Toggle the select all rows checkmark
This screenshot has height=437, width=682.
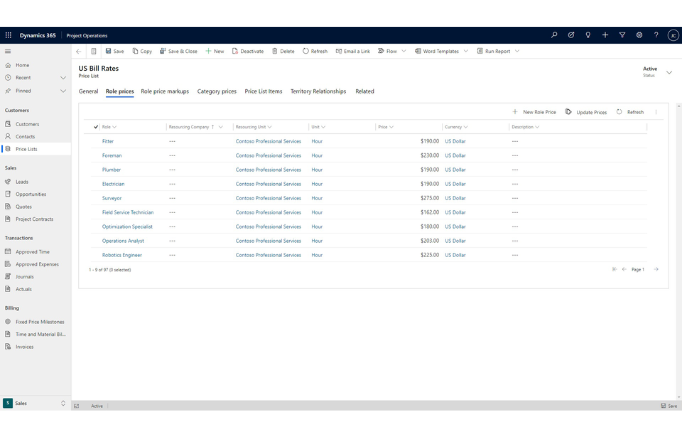click(x=96, y=127)
